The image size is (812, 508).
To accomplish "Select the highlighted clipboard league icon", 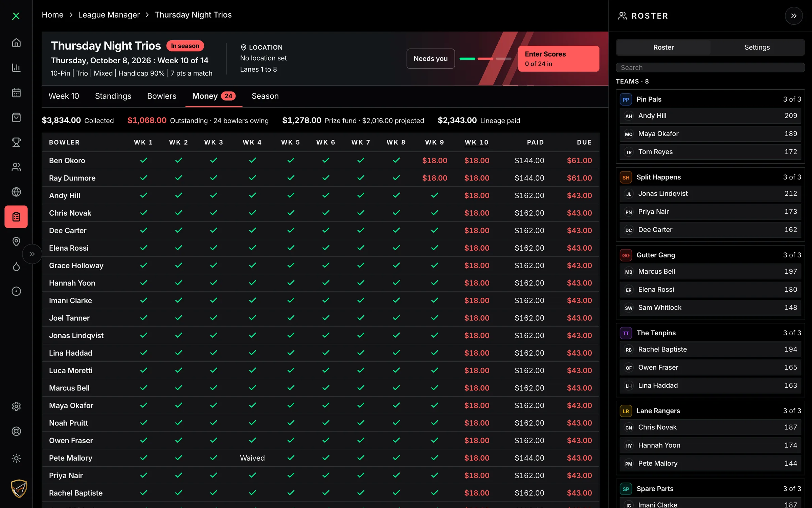I will click(16, 217).
